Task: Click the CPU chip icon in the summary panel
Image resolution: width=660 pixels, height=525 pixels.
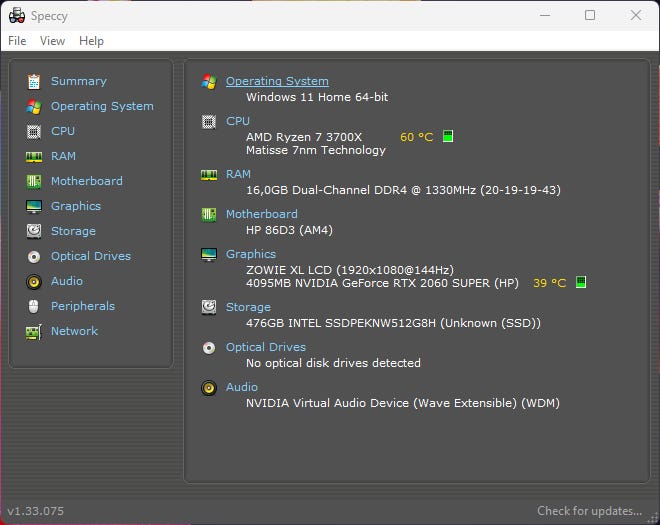Action: (x=209, y=122)
